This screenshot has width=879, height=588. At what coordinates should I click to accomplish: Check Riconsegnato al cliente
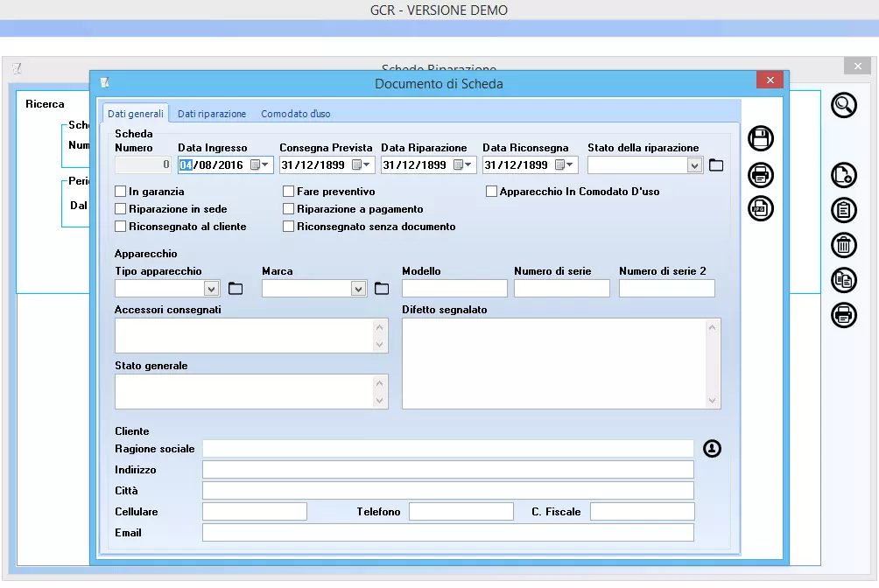tap(120, 226)
